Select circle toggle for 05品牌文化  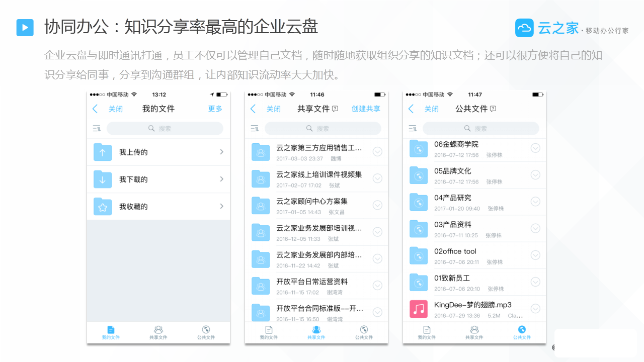(x=535, y=175)
